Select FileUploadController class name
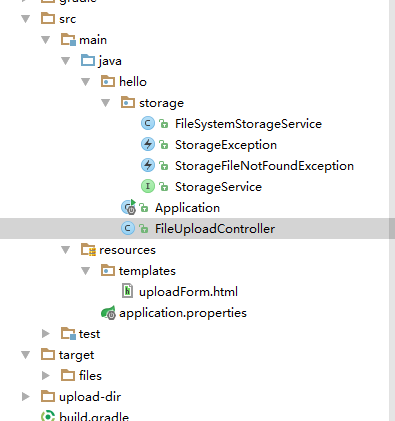This screenshot has height=421, width=395. click(215, 229)
